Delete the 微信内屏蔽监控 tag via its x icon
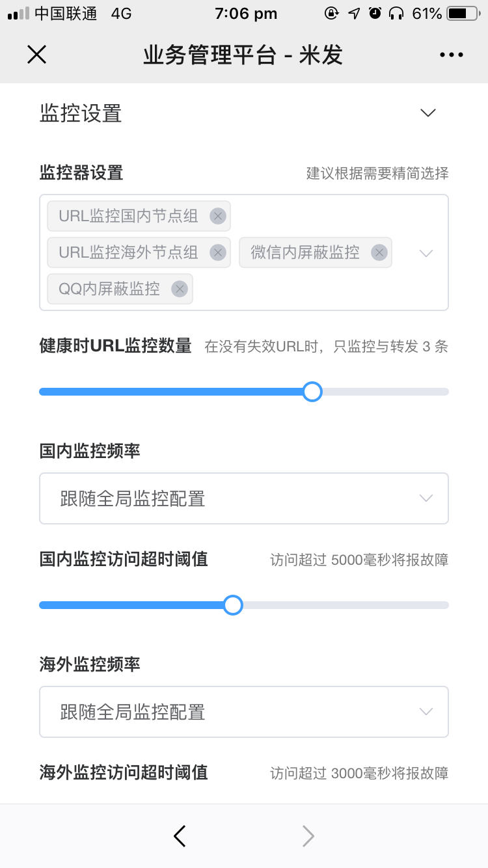Viewport: 488px width, 868px height. (378, 252)
